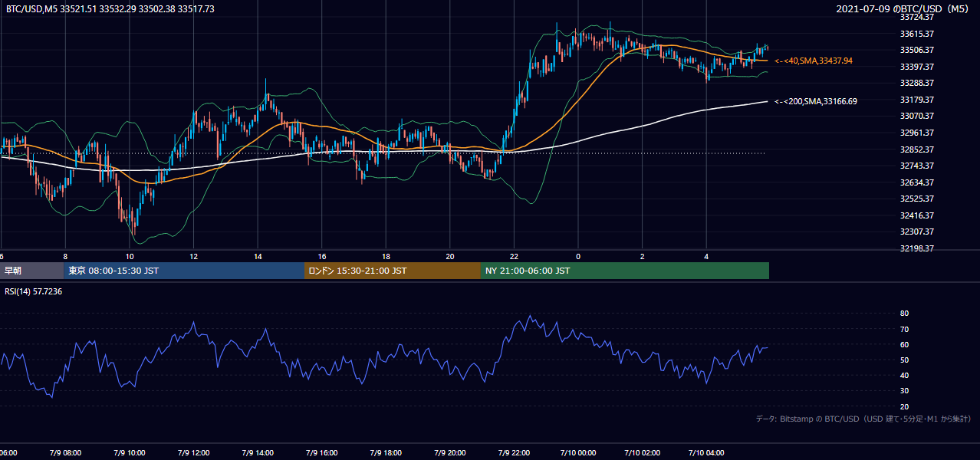980x460 pixels.
Task: Click RSI scale value 60
Action: point(904,344)
